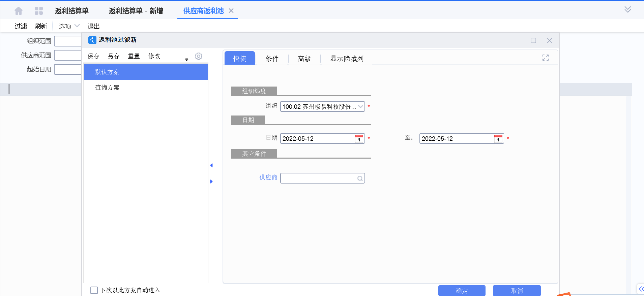This screenshot has width=644, height=296.
Task: Expand the tab overflow double-chevron
Action: 627,9
